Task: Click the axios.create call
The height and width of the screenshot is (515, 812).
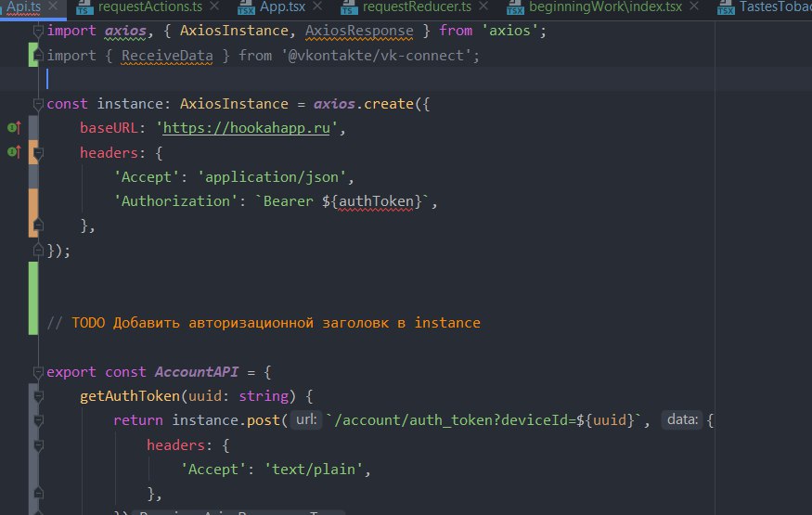Action: click(364, 104)
